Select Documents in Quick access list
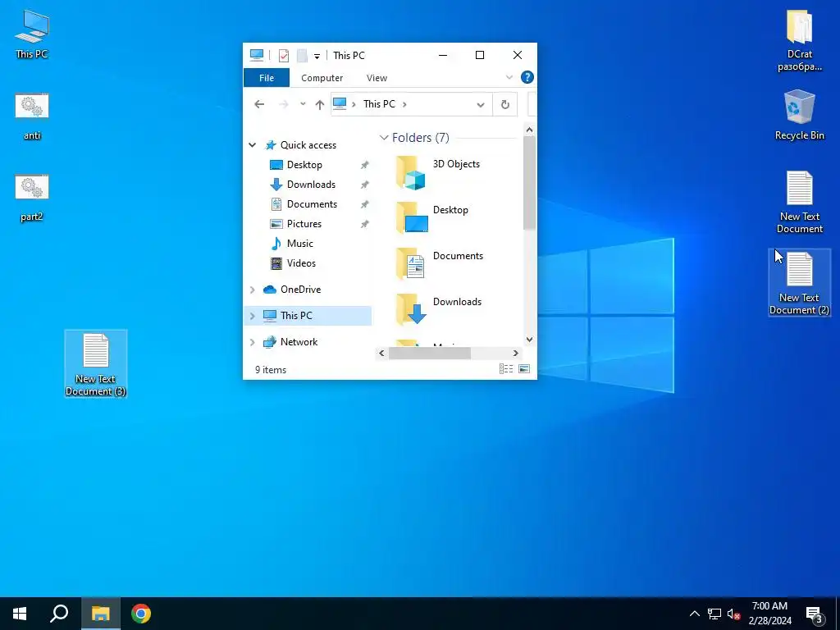The height and width of the screenshot is (630, 840). 312,204
